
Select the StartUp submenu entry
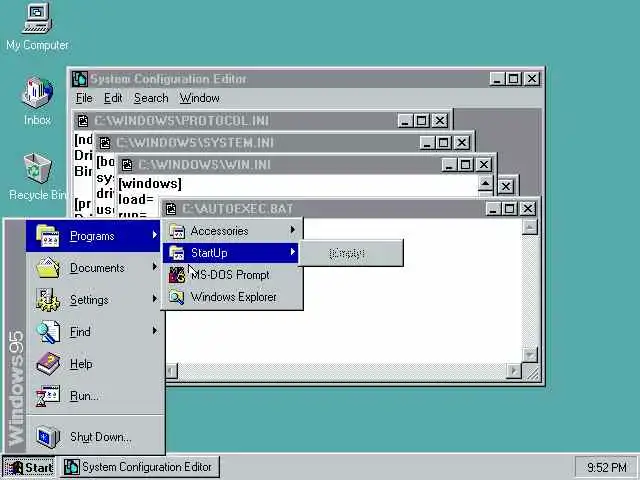pos(231,253)
